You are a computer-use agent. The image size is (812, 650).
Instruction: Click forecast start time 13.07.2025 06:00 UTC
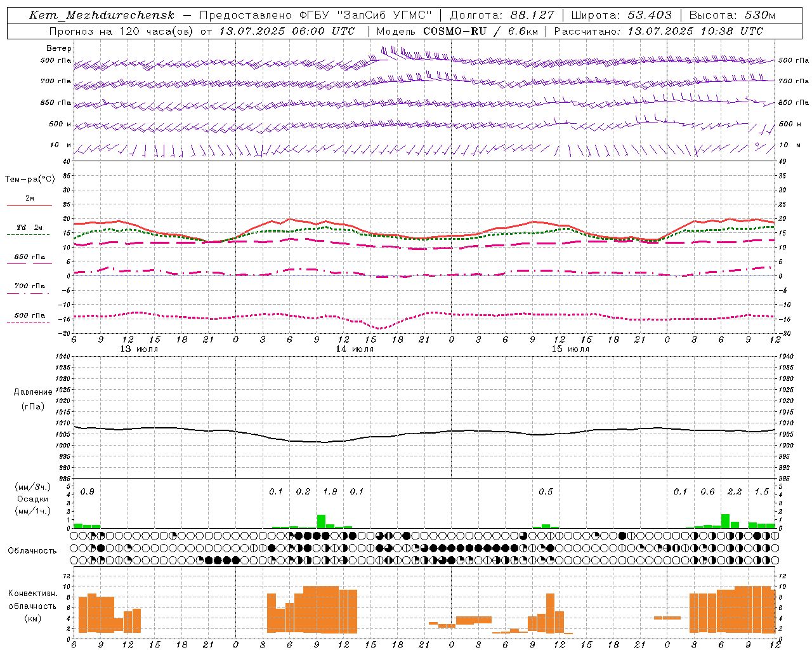pyautogui.click(x=287, y=31)
